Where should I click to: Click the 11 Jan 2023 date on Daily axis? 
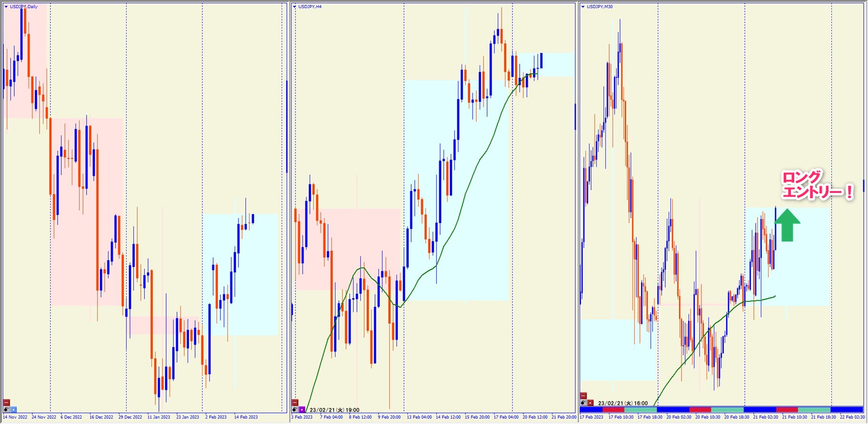(x=158, y=417)
